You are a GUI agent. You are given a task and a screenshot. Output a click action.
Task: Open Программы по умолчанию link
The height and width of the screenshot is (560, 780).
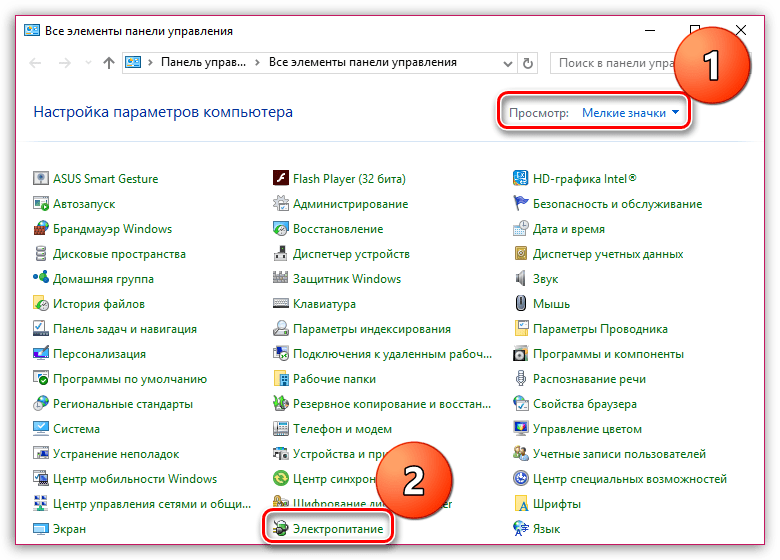[130, 379]
